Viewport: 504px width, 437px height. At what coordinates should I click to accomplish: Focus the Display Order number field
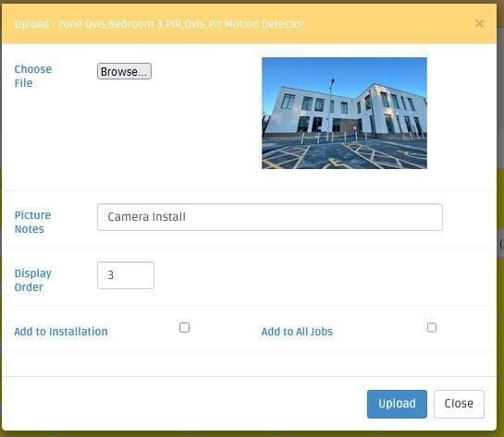click(126, 275)
